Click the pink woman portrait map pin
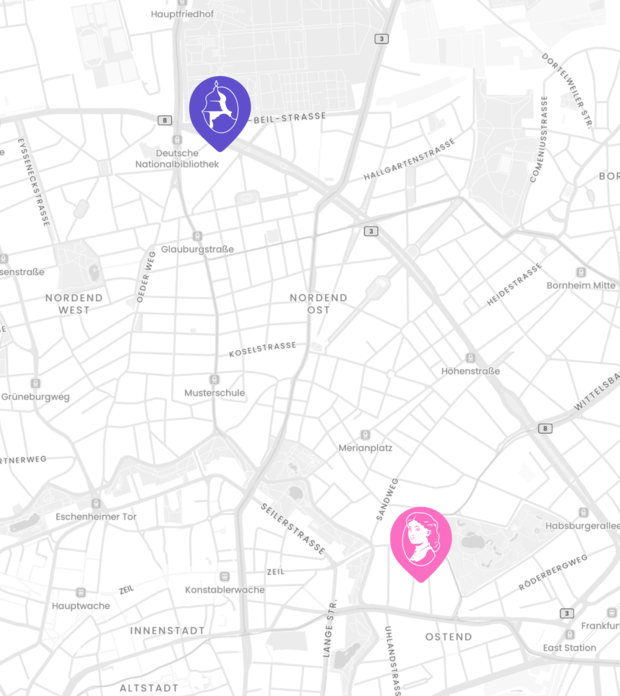This screenshot has width=620, height=696. click(421, 544)
